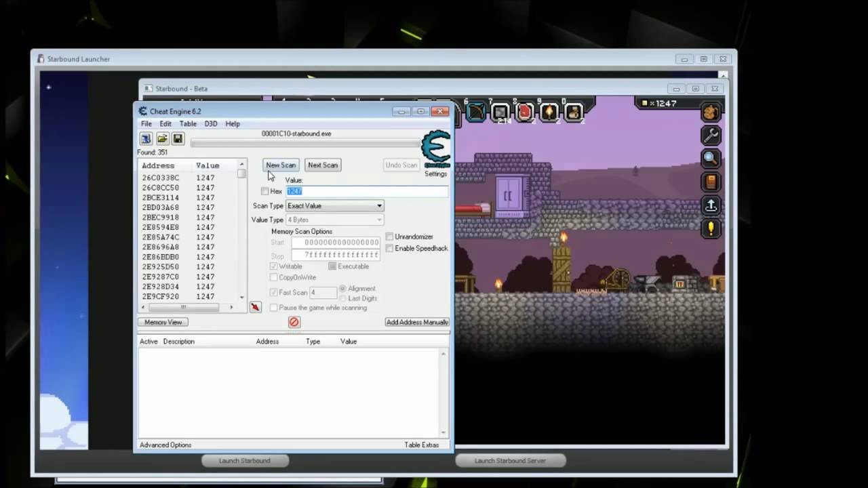This screenshot has height=488, width=868.
Task: Click the pixel currency icon in Starbound
Action: click(645, 103)
